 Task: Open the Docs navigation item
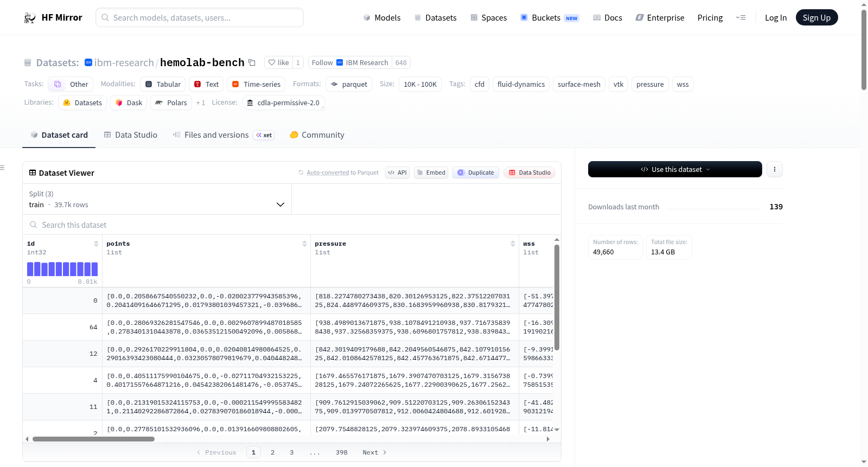607,18
